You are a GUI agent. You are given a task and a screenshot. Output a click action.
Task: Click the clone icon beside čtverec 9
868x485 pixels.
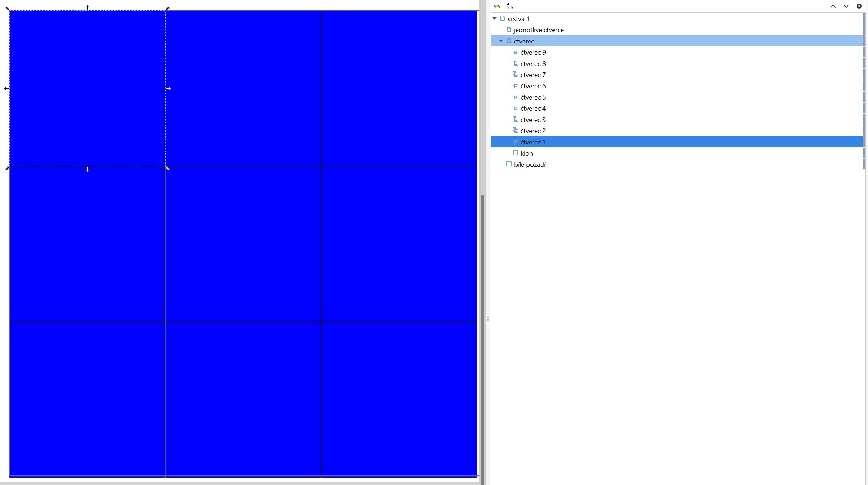515,52
